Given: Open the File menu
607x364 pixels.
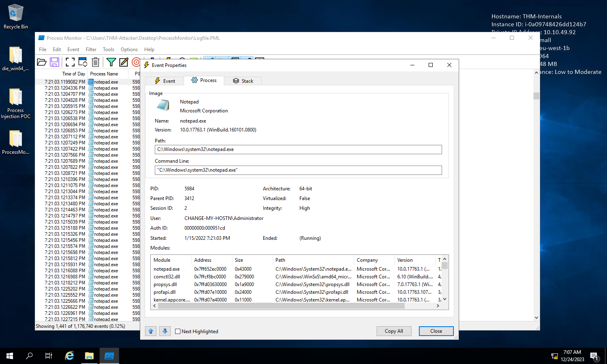Looking at the screenshot, I should tap(43, 50).
